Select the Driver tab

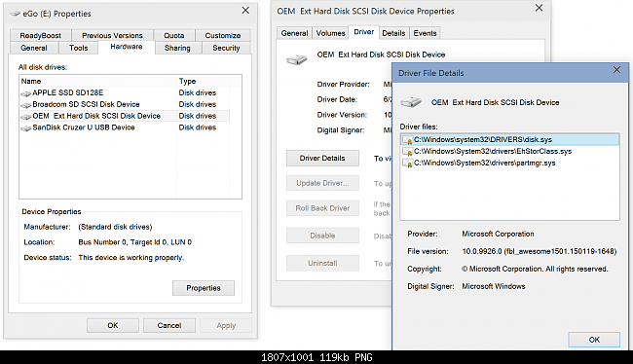pyautogui.click(x=364, y=32)
